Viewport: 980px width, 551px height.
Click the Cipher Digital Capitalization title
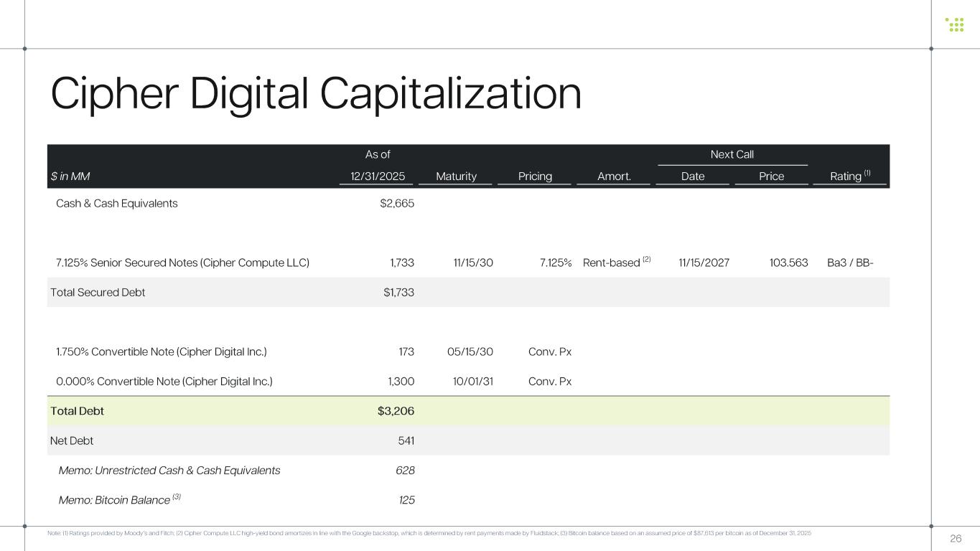coord(316,94)
